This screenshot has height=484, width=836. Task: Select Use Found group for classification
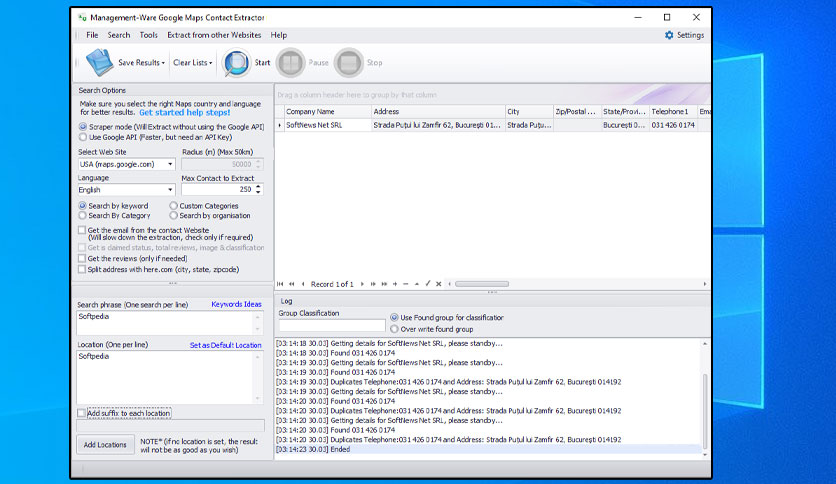click(394, 318)
